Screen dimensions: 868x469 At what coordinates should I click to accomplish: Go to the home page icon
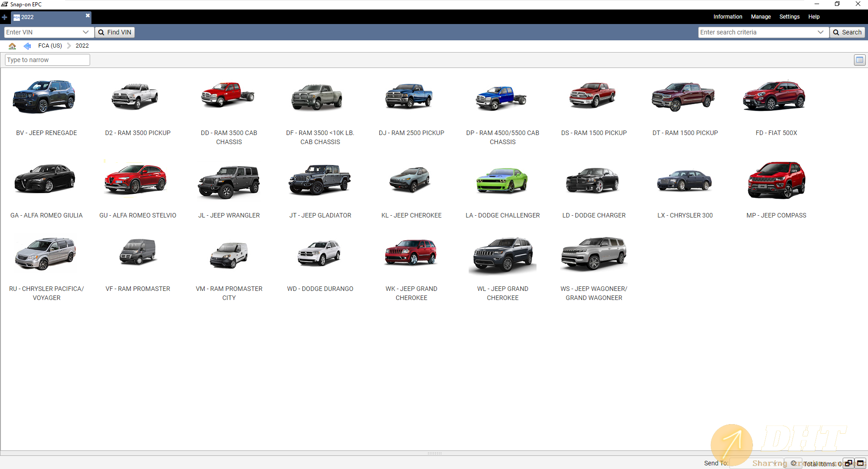[12, 46]
